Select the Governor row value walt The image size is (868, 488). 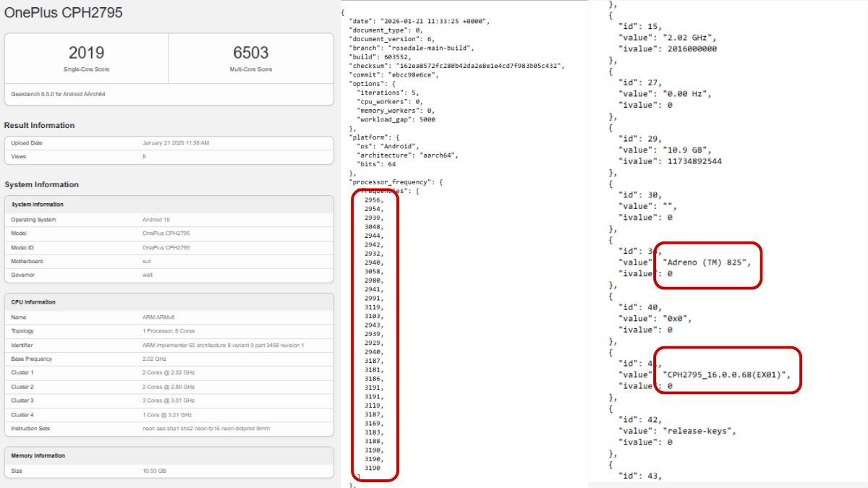(x=148, y=275)
